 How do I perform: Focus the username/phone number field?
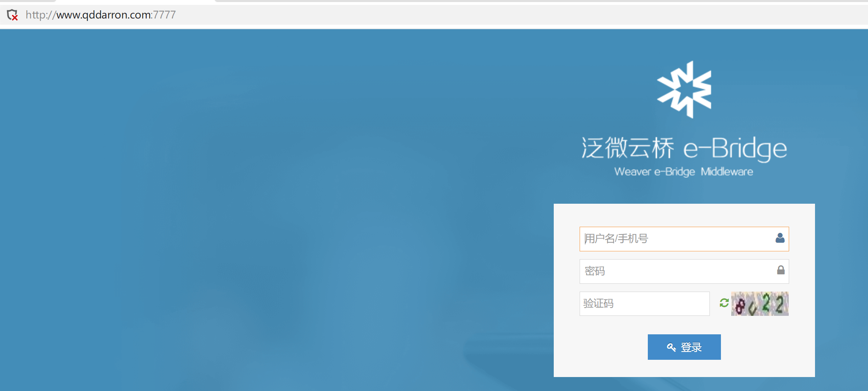pos(684,239)
